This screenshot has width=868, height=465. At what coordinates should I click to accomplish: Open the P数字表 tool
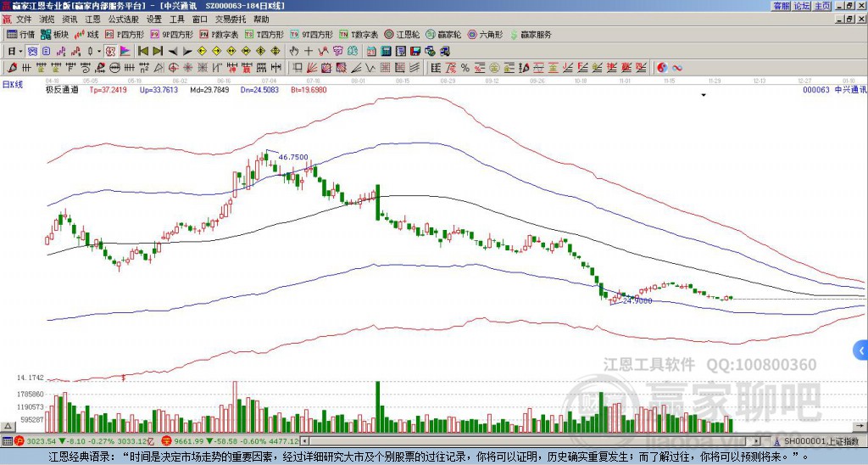219,34
